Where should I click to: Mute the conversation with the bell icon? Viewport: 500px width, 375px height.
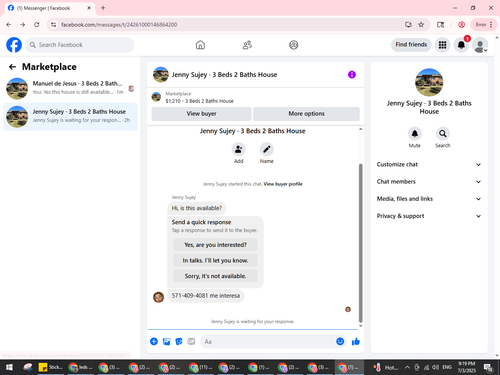coord(415,134)
